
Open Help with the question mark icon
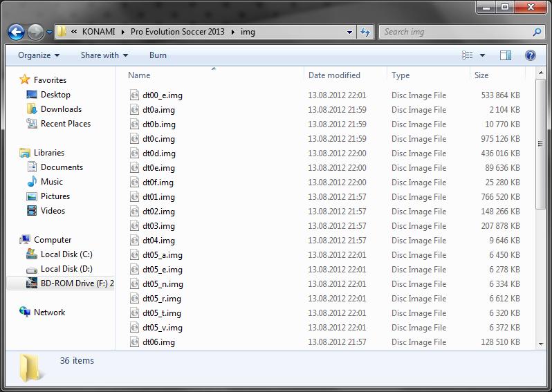click(530, 55)
